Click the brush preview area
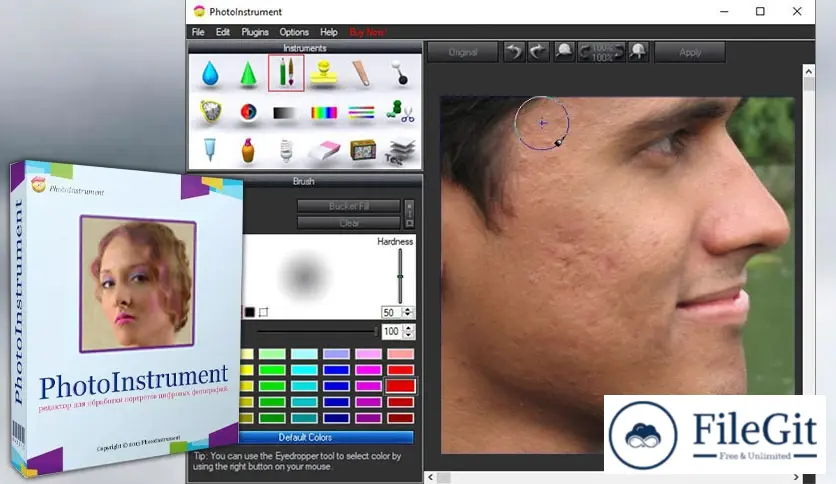 pos(304,276)
